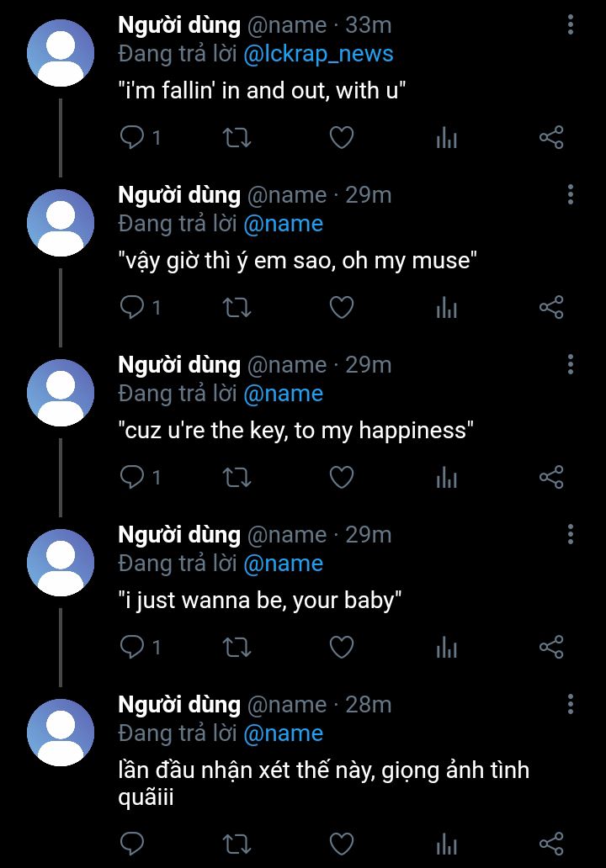This screenshot has width=606, height=868.
Task: Open more options for the 33m tweet
Action: (571, 25)
